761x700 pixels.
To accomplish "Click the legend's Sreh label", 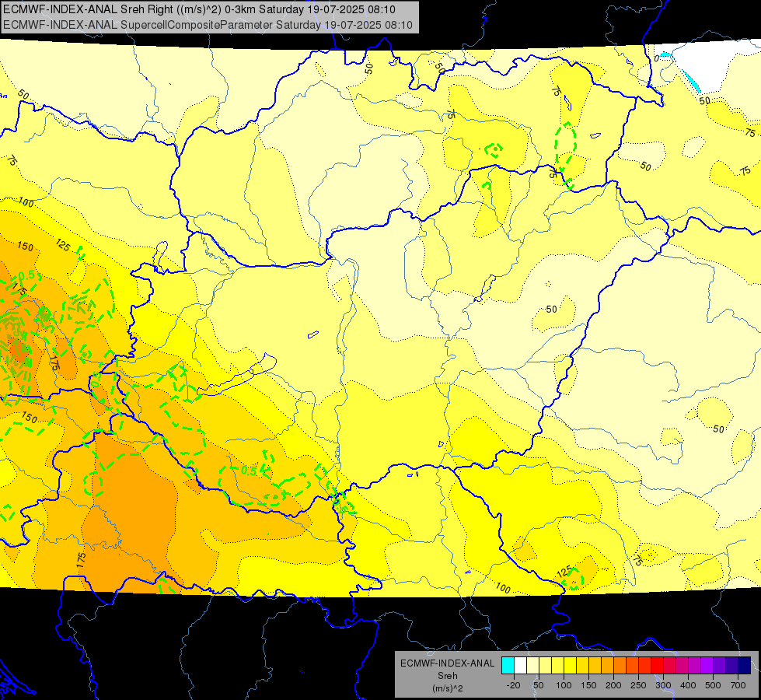I will coord(447,676).
